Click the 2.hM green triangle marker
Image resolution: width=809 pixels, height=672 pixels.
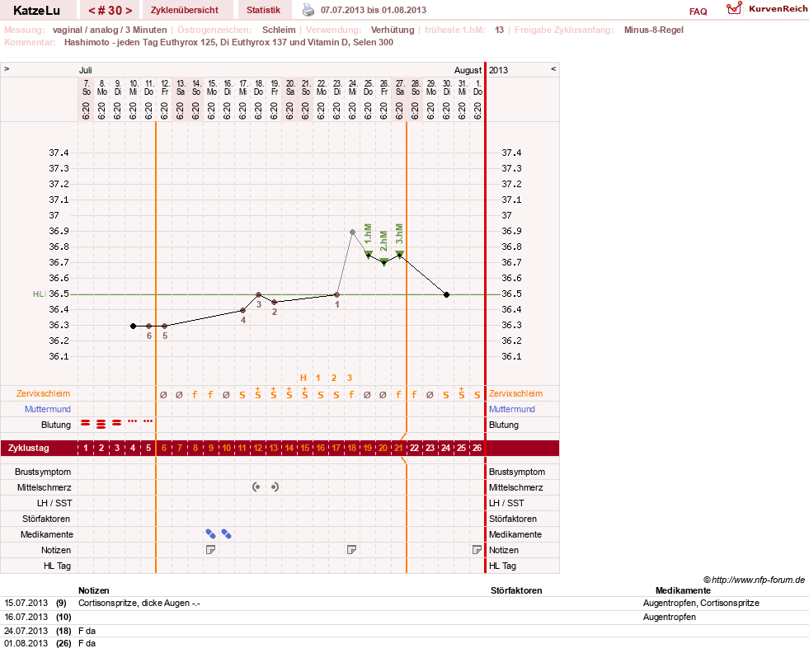(x=383, y=262)
